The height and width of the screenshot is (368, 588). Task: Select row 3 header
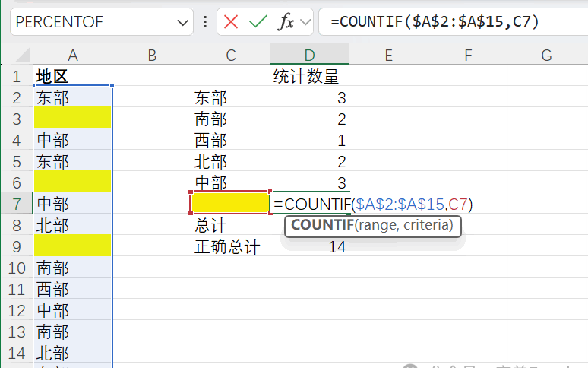[17, 119]
